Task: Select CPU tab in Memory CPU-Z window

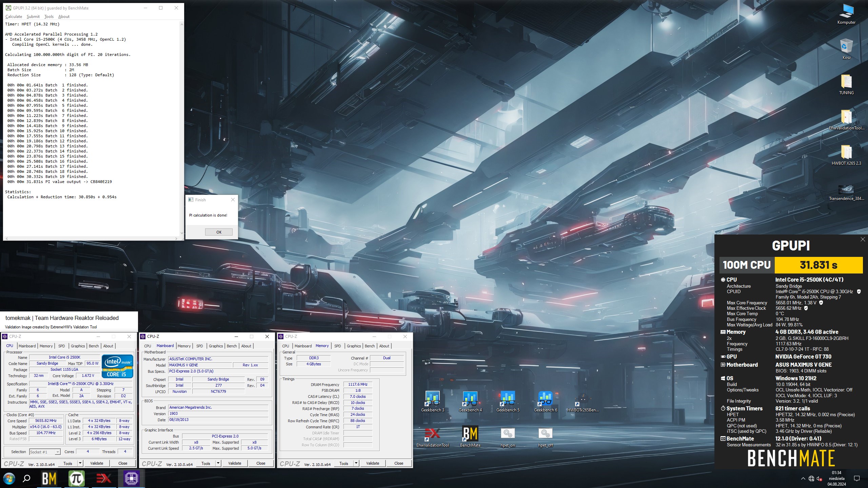Action: 285,346
